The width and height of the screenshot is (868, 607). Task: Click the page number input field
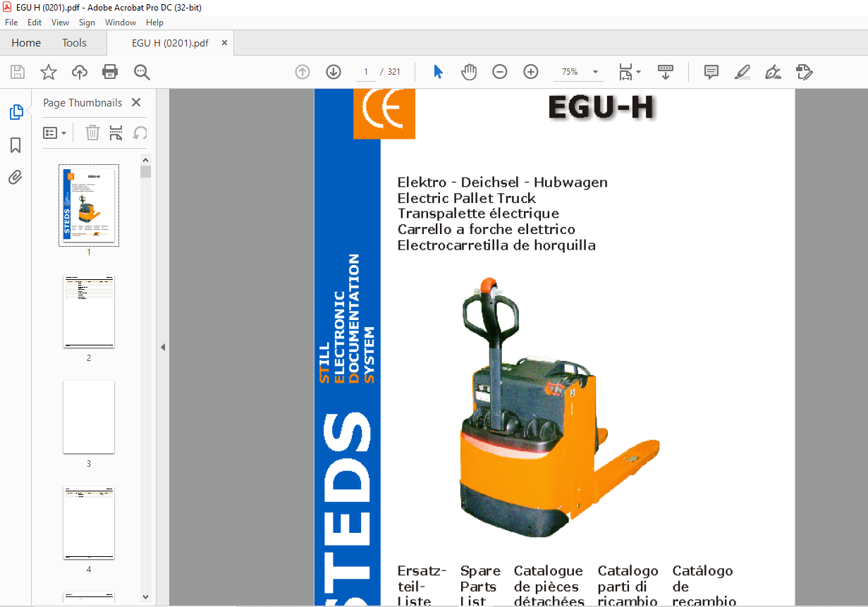point(365,72)
